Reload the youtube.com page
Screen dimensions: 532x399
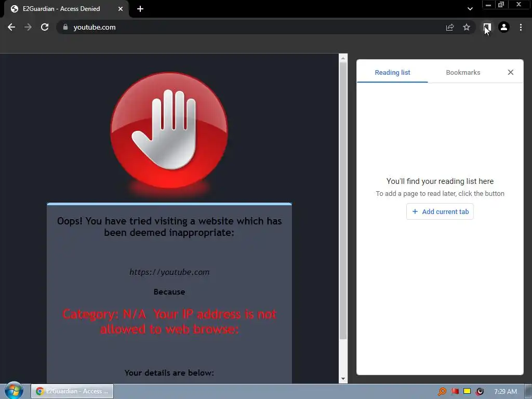45,27
